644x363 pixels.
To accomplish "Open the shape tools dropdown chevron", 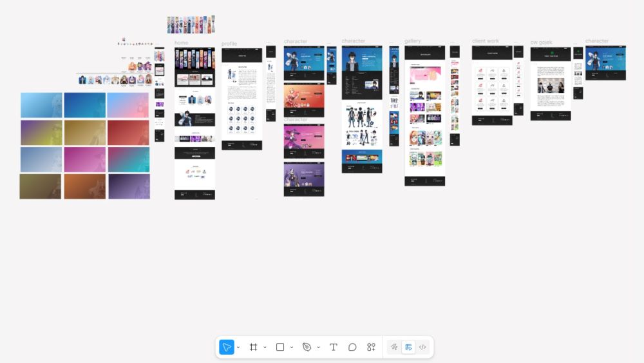I will click(x=292, y=348).
